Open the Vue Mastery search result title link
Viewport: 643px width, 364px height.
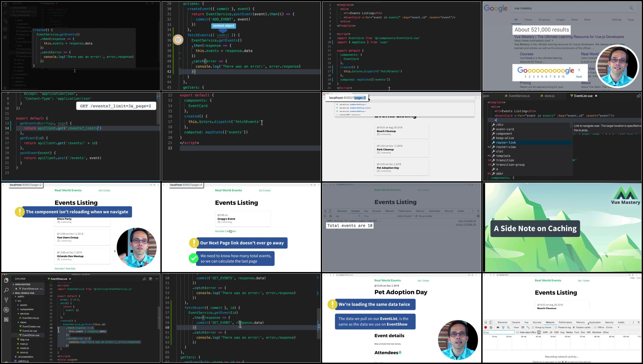click(x=569, y=37)
